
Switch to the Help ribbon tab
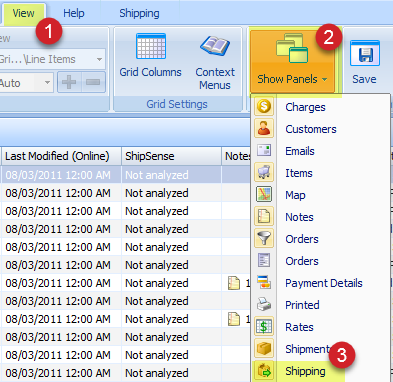(74, 13)
